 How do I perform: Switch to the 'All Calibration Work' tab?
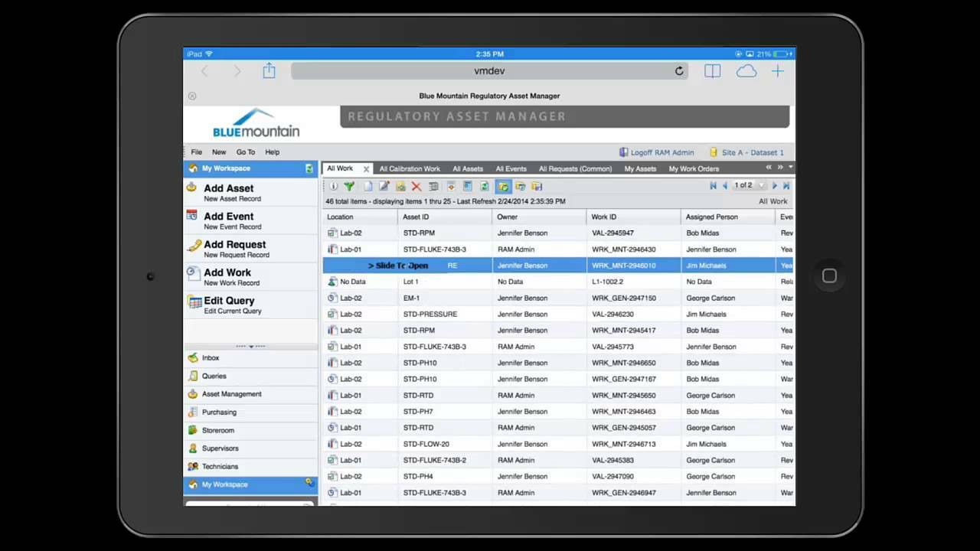coord(410,168)
